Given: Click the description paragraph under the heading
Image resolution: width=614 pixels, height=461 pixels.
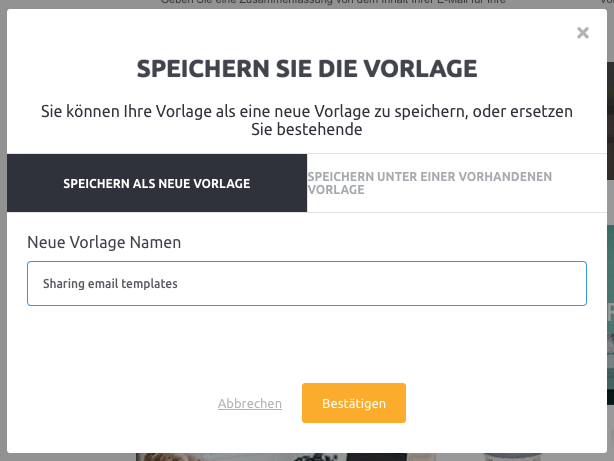Looking at the screenshot, I should coord(307,120).
